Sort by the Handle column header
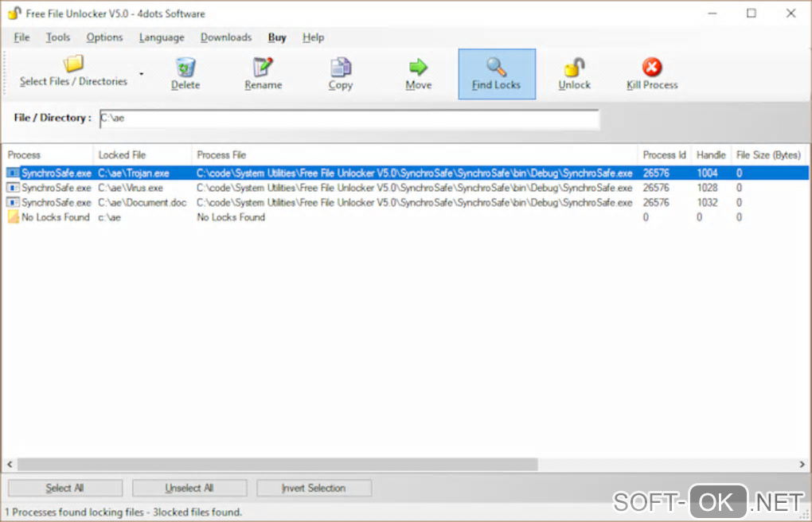The width and height of the screenshot is (812, 522). point(711,155)
